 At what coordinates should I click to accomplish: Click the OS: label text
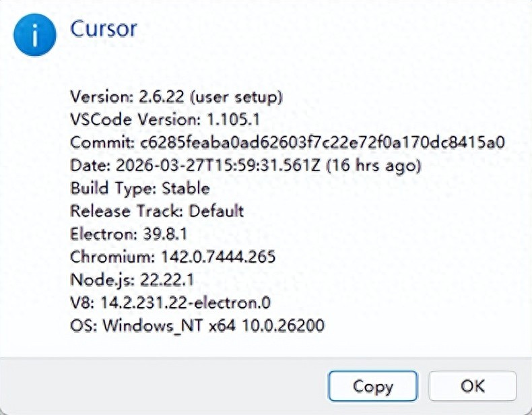tap(84, 325)
